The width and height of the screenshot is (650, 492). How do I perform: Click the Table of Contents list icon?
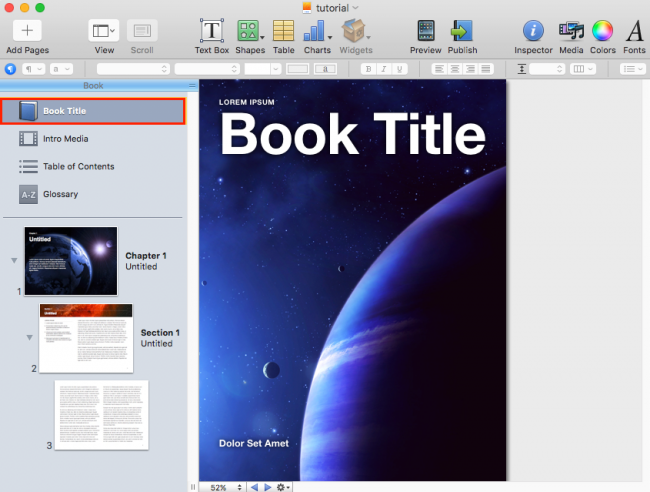28,167
